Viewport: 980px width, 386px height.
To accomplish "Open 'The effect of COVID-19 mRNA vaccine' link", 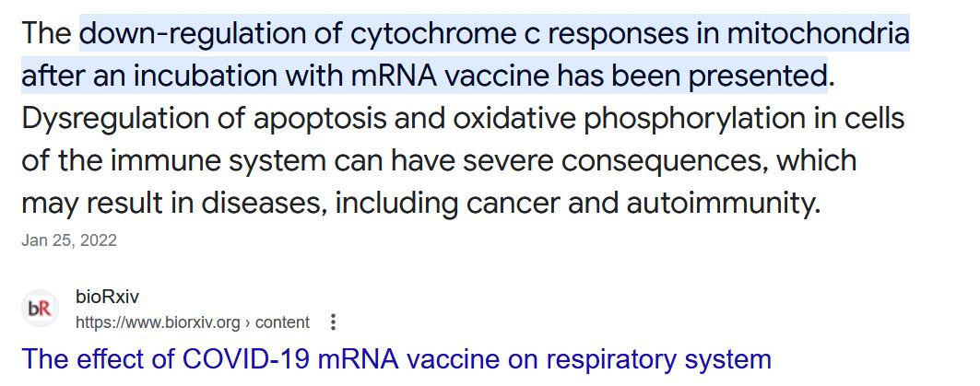I will click(x=396, y=359).
